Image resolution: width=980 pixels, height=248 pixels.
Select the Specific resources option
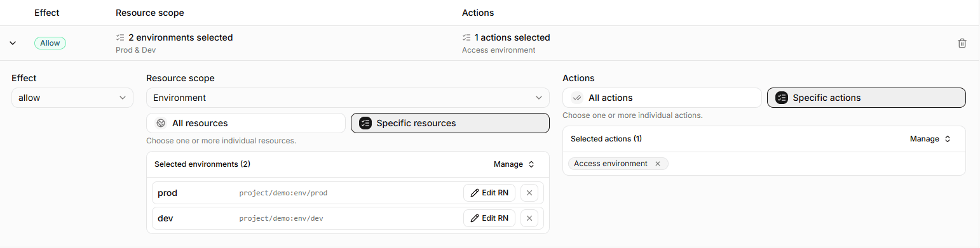click(450, 123)
